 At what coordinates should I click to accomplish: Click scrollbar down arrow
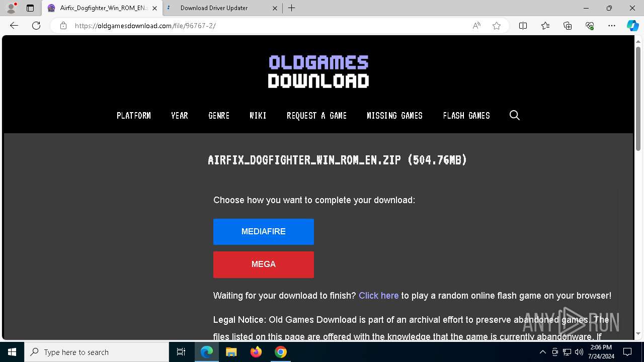point(638,334)
